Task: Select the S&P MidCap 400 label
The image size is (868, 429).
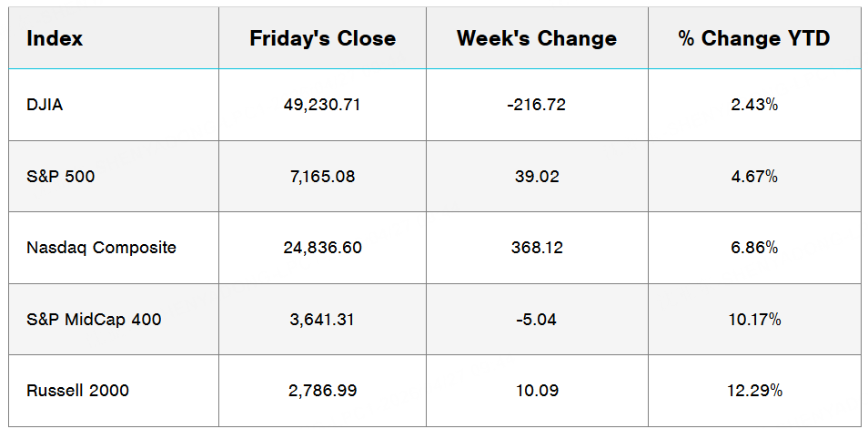Action: pyautogui.click(x=92, y=319)
